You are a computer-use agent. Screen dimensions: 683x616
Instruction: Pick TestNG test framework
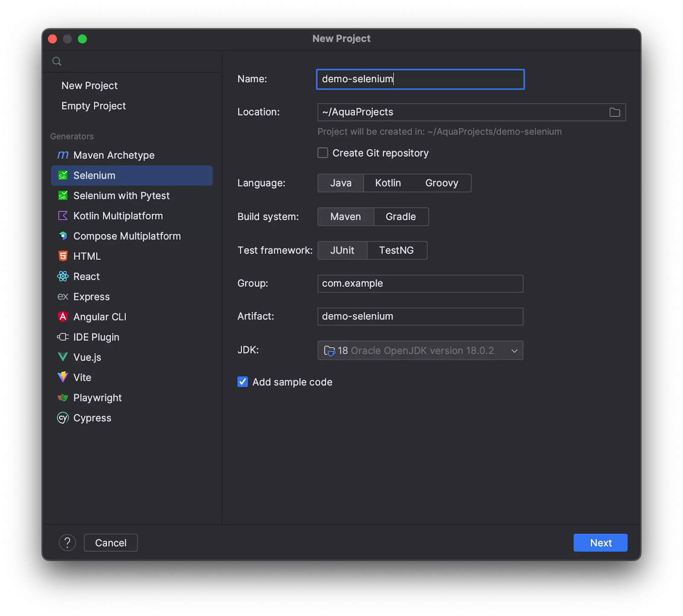[397, 250]
